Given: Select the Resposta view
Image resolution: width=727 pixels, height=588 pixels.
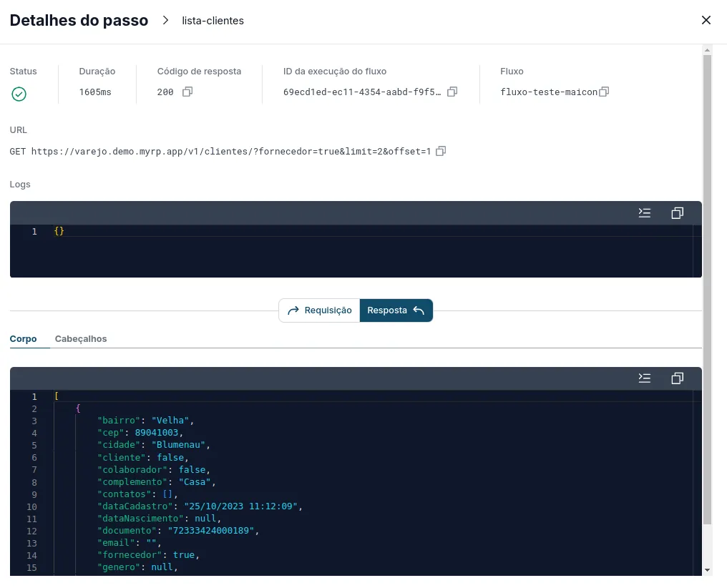Looking at the screenshot, I should (396, 310).
